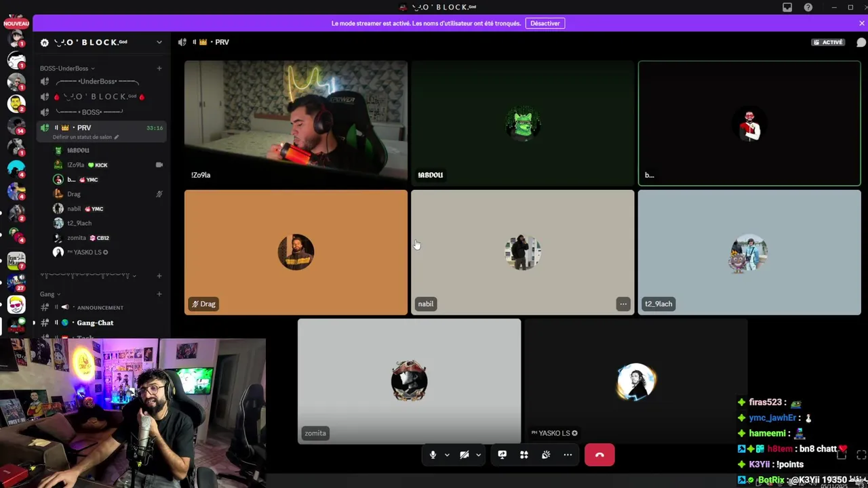
Task: Disconnect with the red hang-up button
Action: click(599, 455)
